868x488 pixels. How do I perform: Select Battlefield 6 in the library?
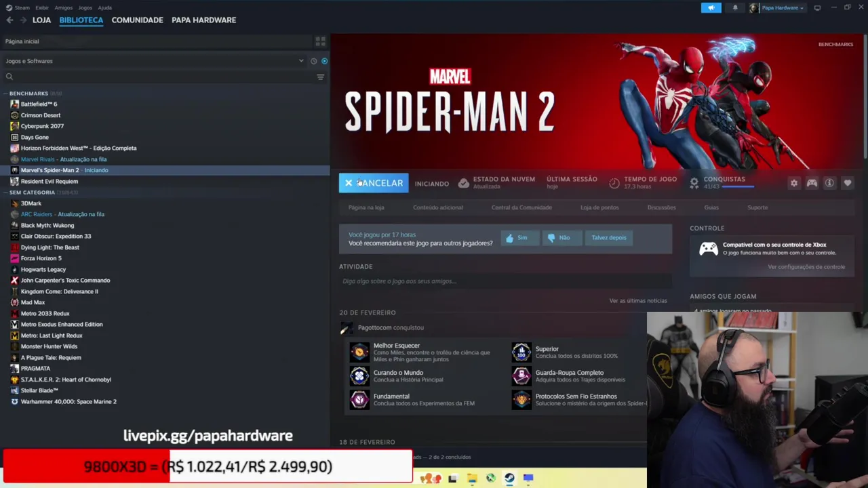pos(39,104)
